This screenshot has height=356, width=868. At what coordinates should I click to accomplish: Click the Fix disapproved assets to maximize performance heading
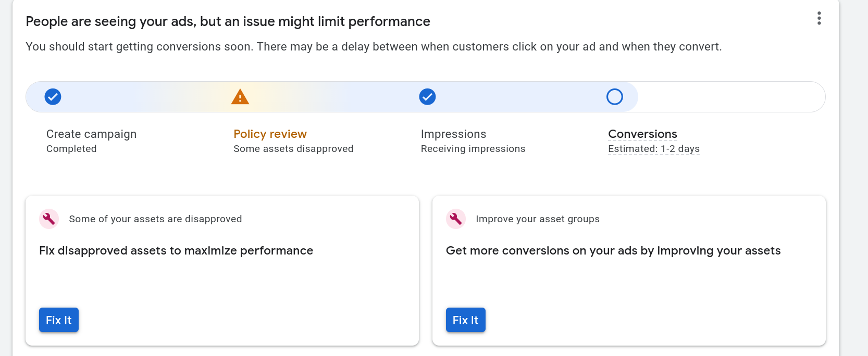(x=176, y=251)
